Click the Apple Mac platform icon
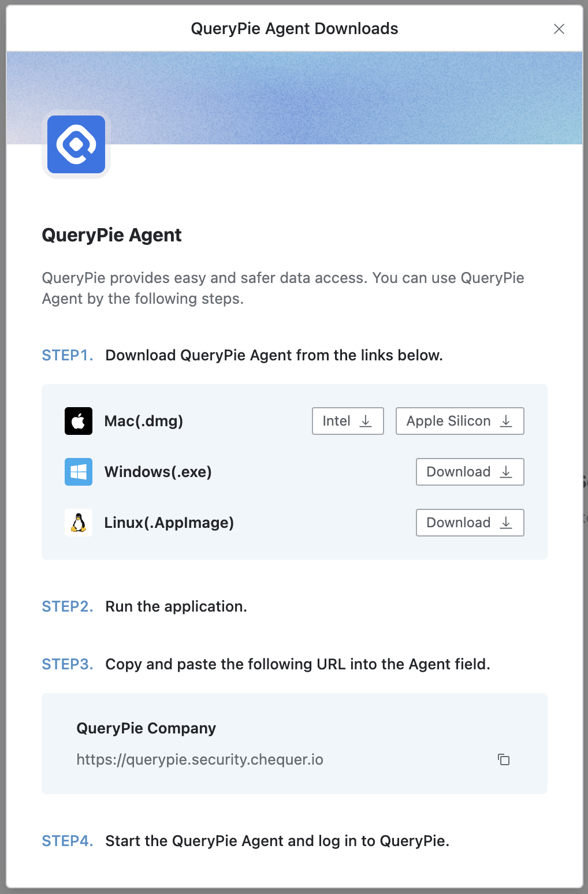588x894 pixels. [79, 421]
